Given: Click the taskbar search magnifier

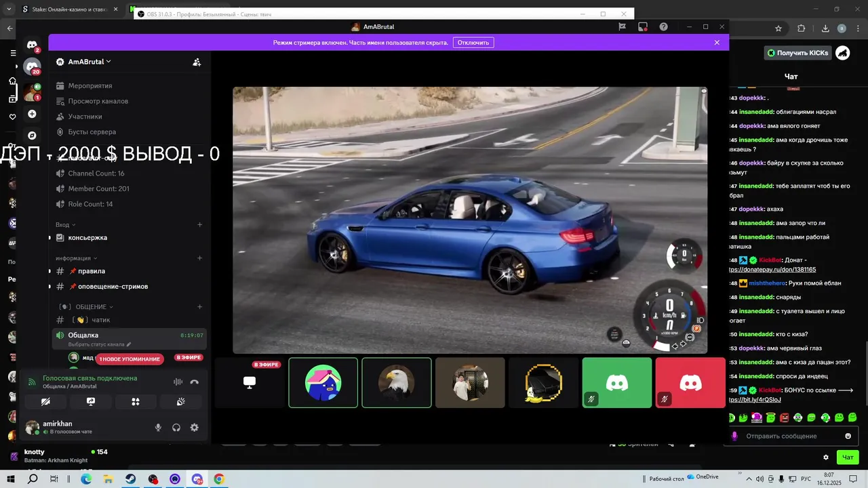Looking at the screenshot, I should click(x=33, y=479).
